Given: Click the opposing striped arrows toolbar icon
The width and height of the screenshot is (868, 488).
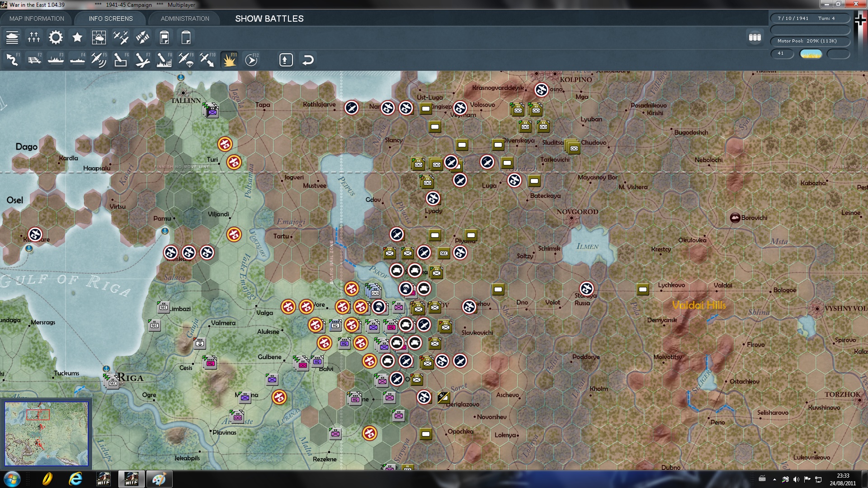Looking at the screenshot, I should (142, 38).
